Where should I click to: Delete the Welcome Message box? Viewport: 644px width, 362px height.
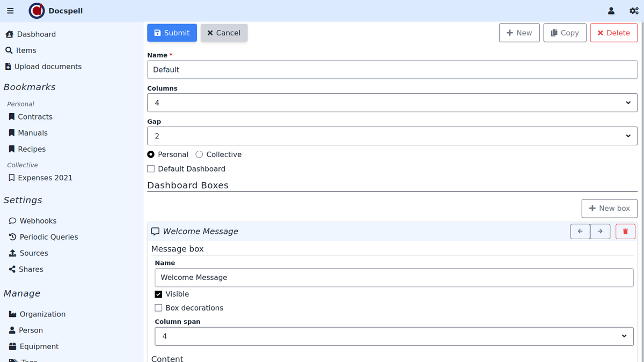(x=625, y=231)
